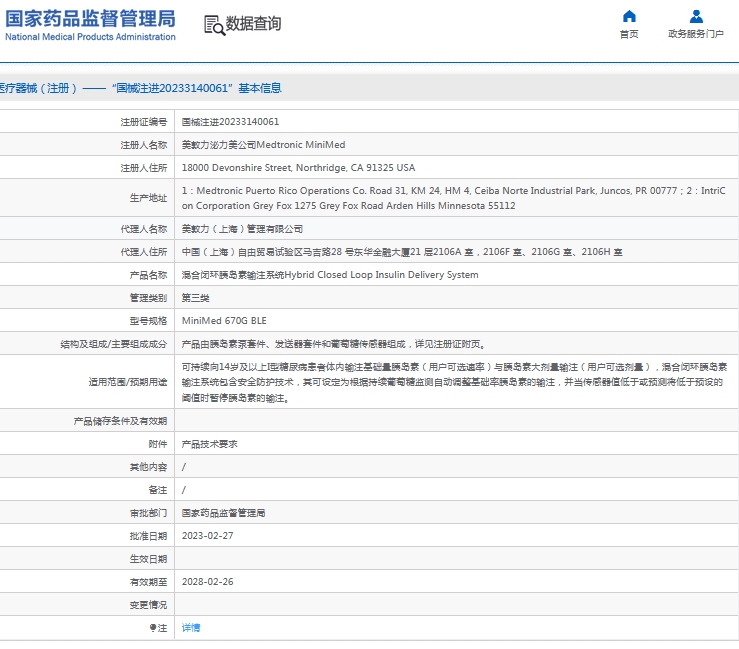The width and height of the screenshot is (739, 649).
Task: Click the 型号规格 row label
Action: tap(148, 321)
